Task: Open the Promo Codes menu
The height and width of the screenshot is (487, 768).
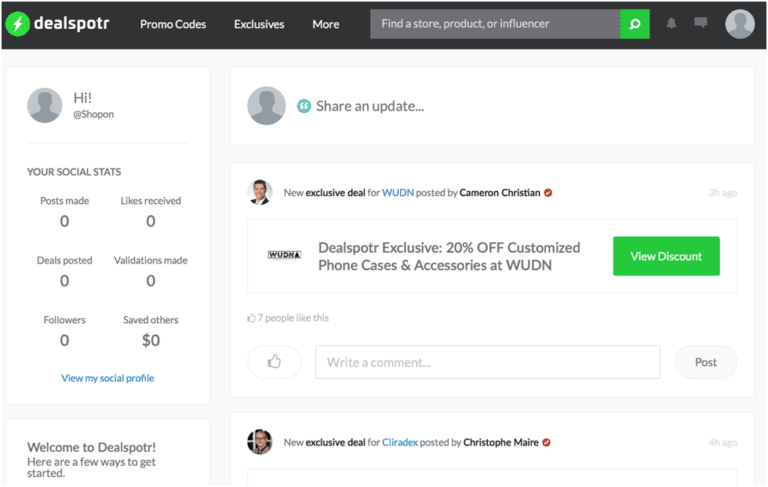Action: 173,24
